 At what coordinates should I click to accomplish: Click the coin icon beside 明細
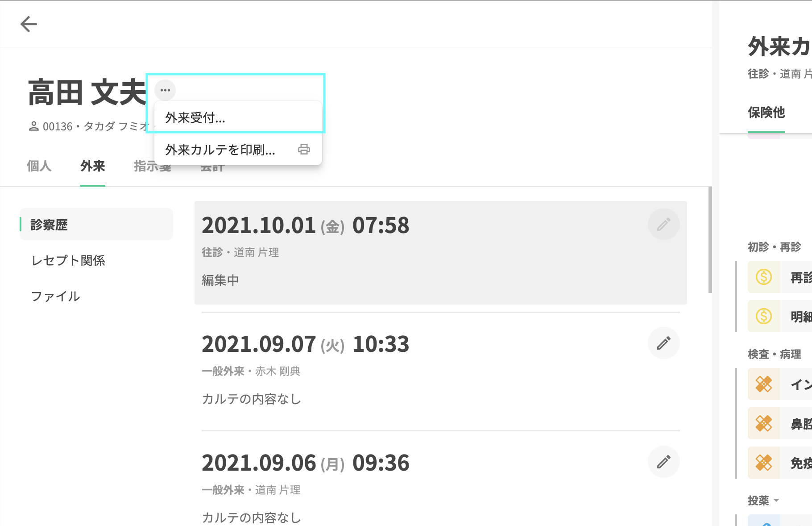763,316
